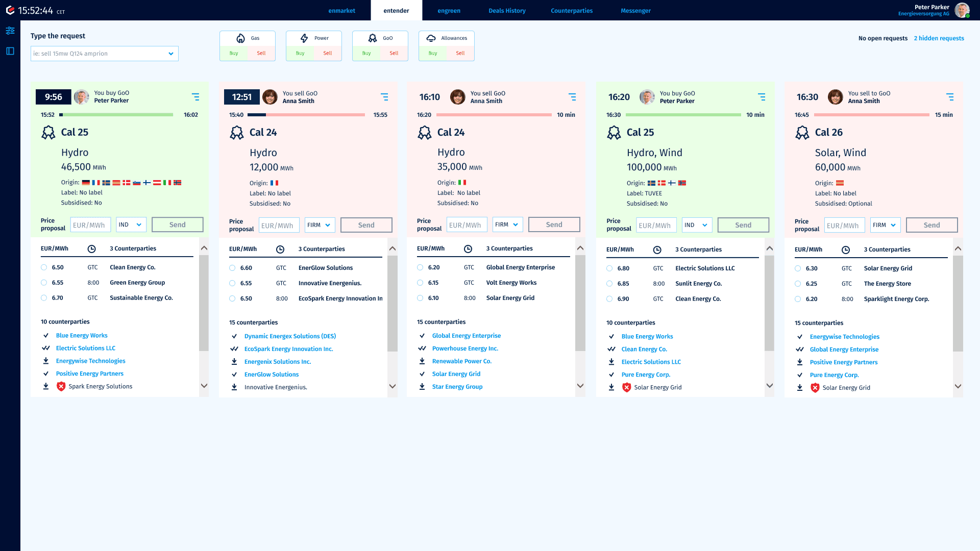This screenshot has height=551, width=980.
Task: Click the GoO certificate icon in product tile
Action: (373, 38)
